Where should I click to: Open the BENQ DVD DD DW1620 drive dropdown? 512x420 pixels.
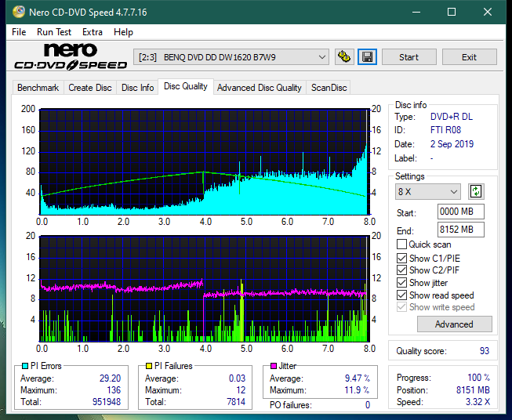[x=231, y=57]
